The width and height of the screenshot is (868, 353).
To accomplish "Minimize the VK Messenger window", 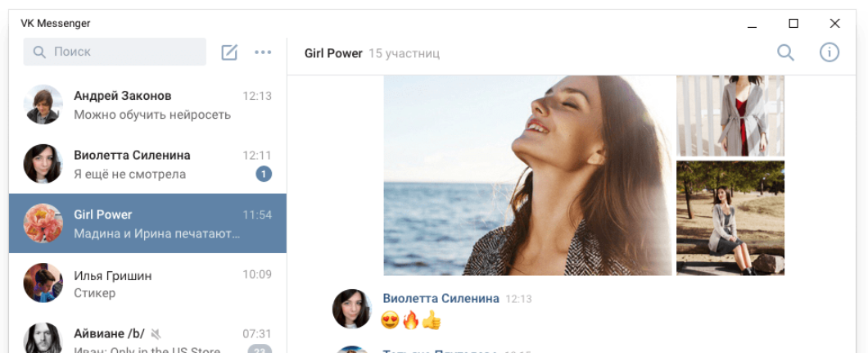I will click(x=752, y=25).
